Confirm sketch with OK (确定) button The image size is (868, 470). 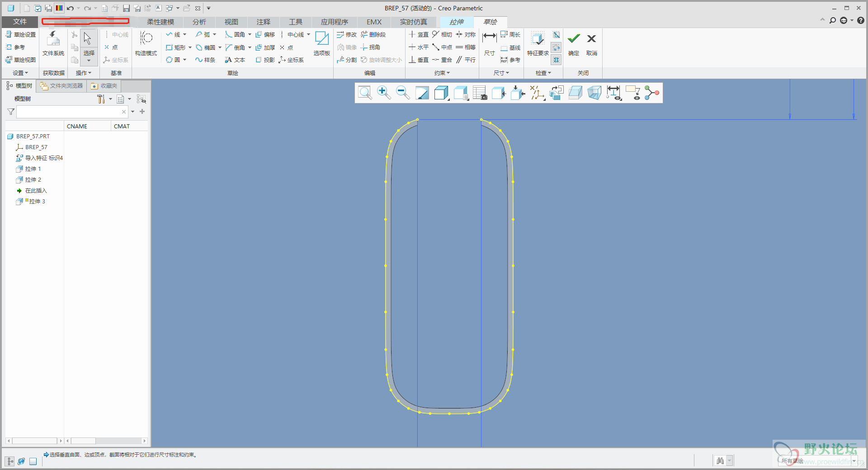click(574, 44)
